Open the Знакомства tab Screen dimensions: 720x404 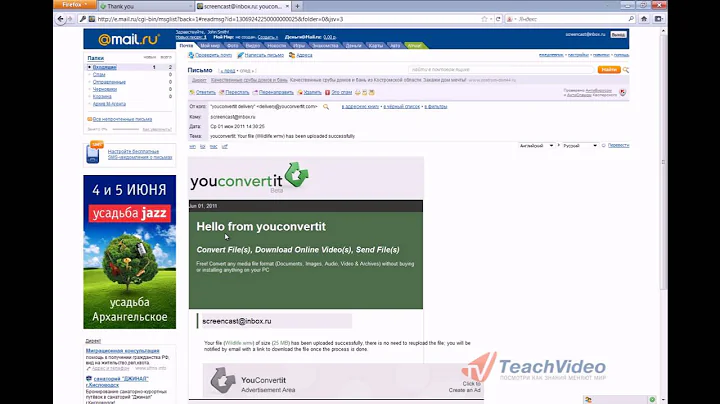(325, 45)
